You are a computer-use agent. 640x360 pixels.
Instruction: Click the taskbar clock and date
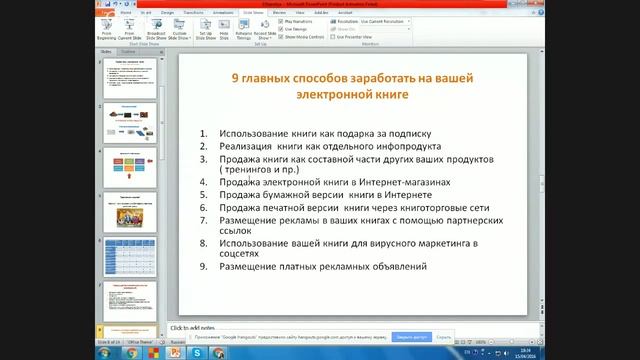click(525, 353)
